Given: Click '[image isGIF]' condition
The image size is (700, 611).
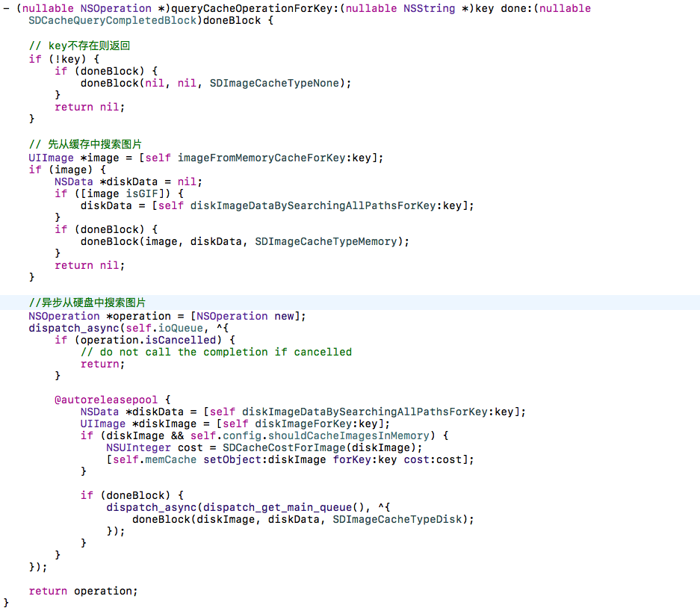Looking at the screenshot, I should (x=122, y=193).
